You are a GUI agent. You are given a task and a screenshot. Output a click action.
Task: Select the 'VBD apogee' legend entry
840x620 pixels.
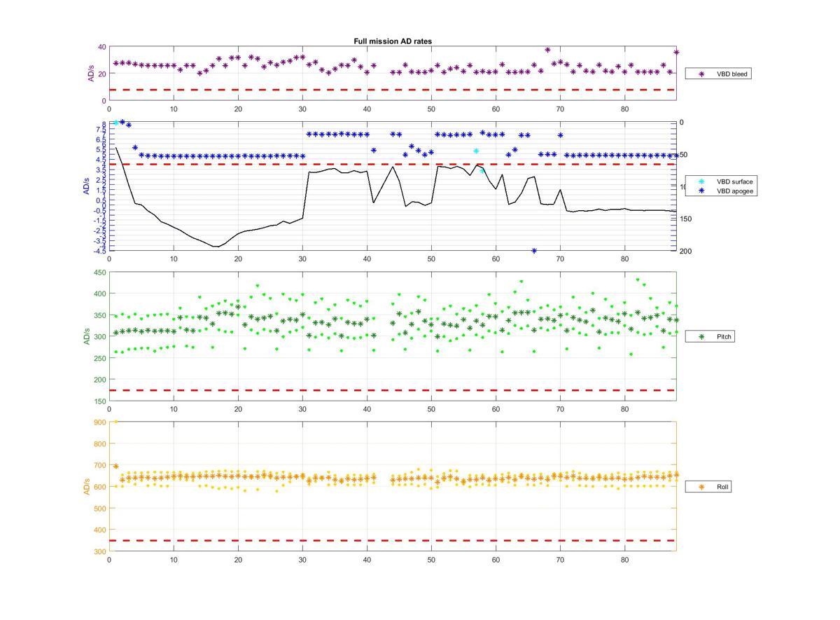pyautogui.click(x=722, y=191)
